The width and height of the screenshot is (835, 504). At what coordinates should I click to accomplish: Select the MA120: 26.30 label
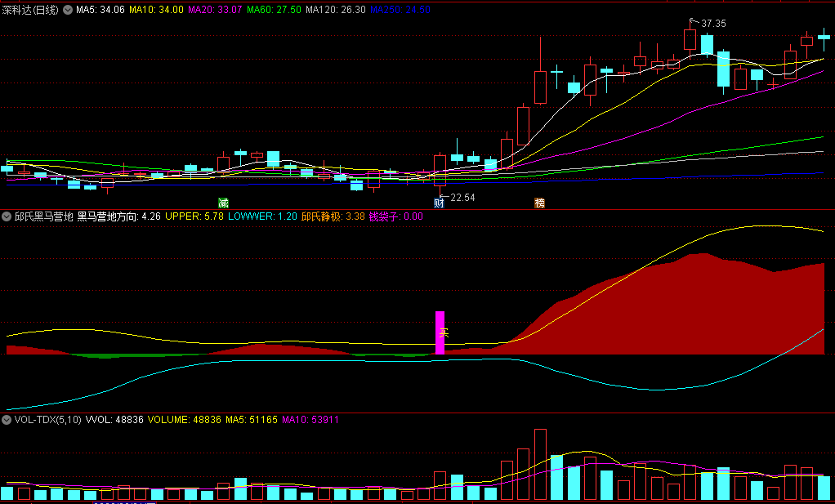336,10
